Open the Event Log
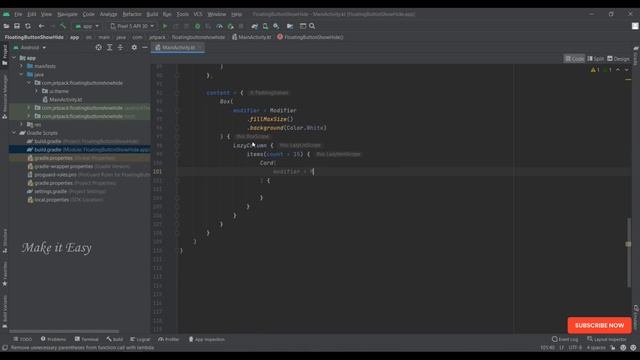The image size is (640, 360). tap(565, 340)
